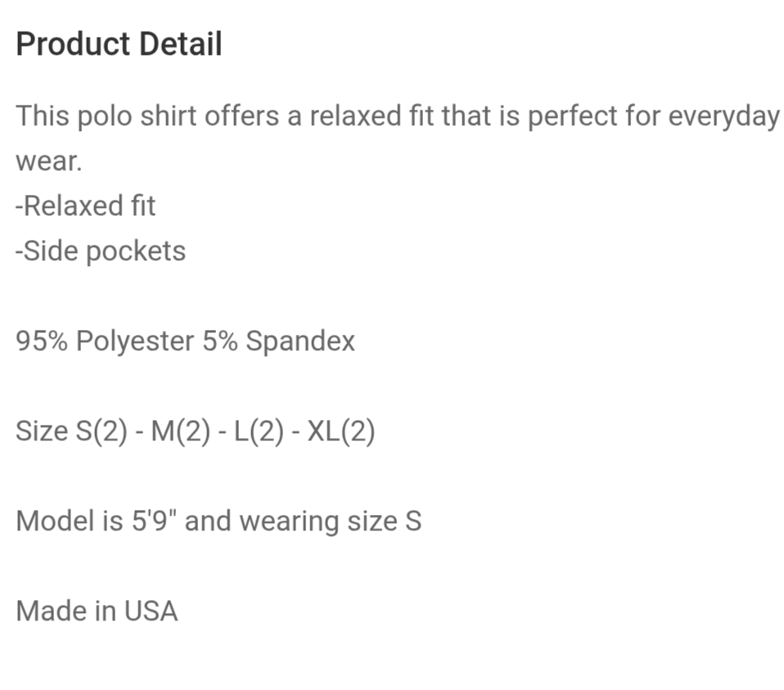The width and height of the screenshot is (784, 690).
Task: Click the Size S(2) entry
Action: pyautogui.click(x=72, y=431)
